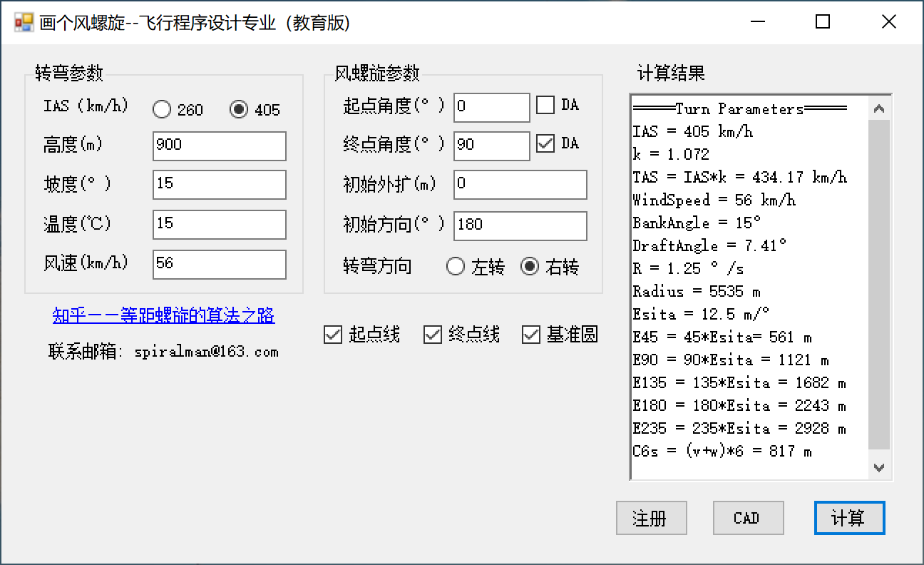The width and height of the screenshot is (924, 565).
Task: Click the results scrollbar down arrow
Action: (x=879, y=468)
